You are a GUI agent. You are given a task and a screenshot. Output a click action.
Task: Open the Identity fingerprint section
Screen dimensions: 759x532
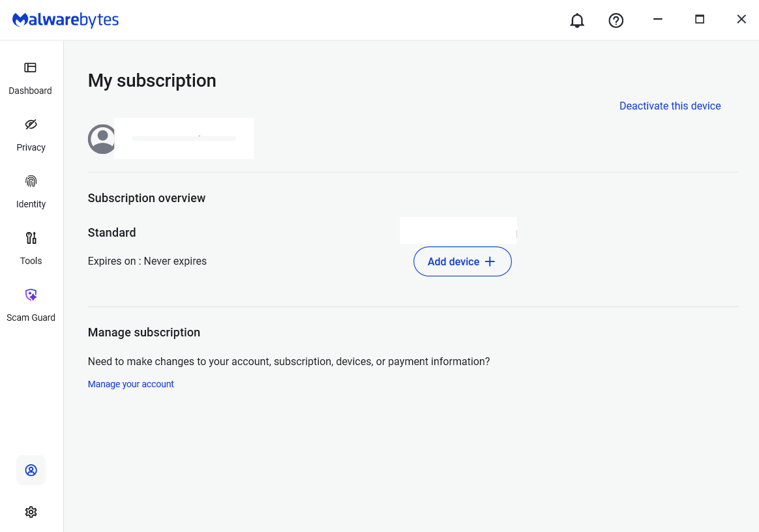coord(31,192)
